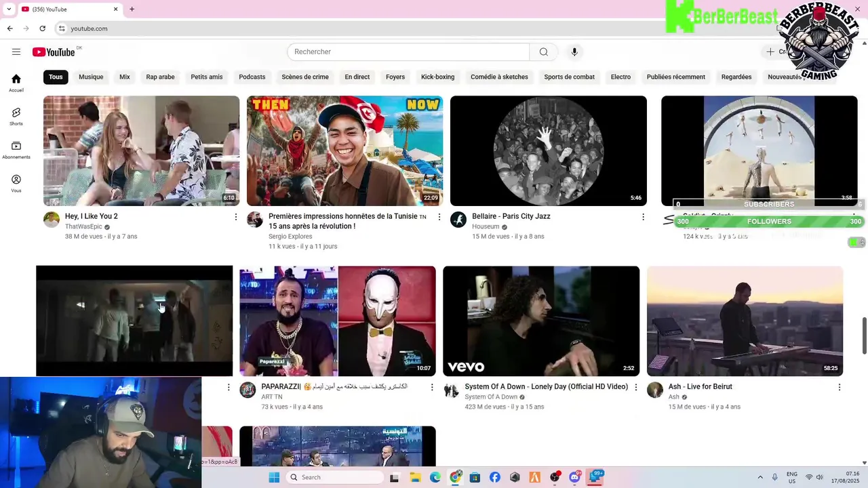Image resolution: width=868 pixels, height=488 pixels.
Task: Open File Explorer from the taskbar
Action: click(414, 477)
